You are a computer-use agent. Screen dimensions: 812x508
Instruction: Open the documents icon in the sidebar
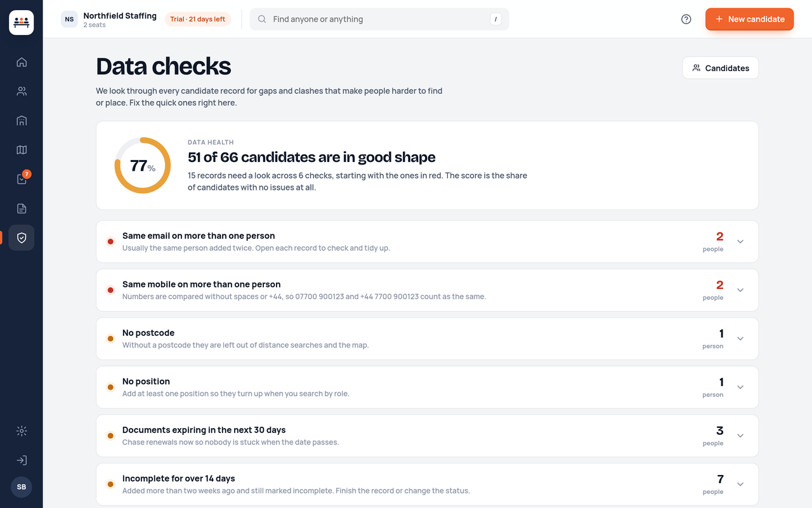pyautogui.click(x=22, y=208)
